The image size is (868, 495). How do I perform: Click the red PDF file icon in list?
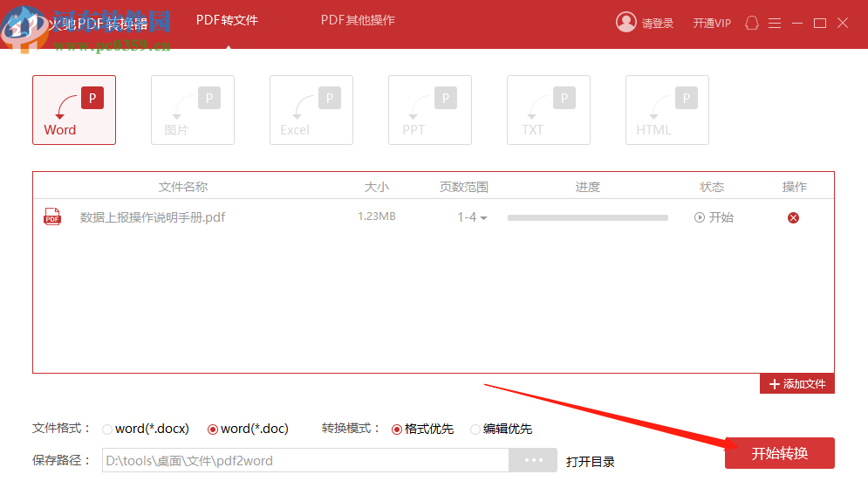[x=52, y=217]
